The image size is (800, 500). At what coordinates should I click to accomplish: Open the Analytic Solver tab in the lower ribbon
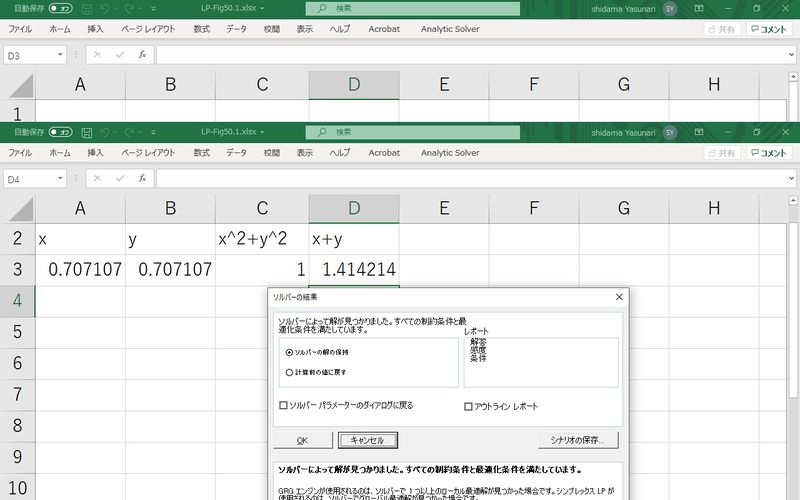point(449,153)
